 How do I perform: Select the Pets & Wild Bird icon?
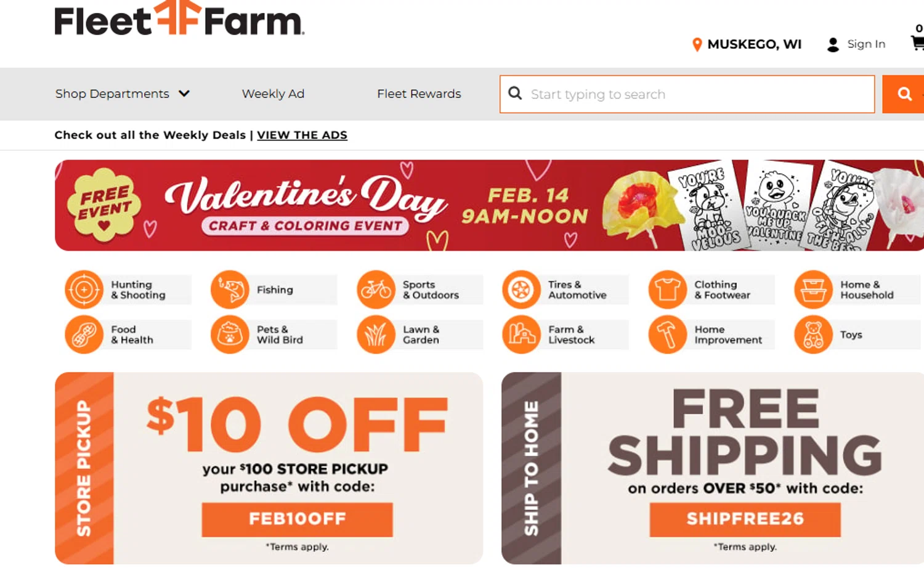pyautogui.click(x=230, y=335)
